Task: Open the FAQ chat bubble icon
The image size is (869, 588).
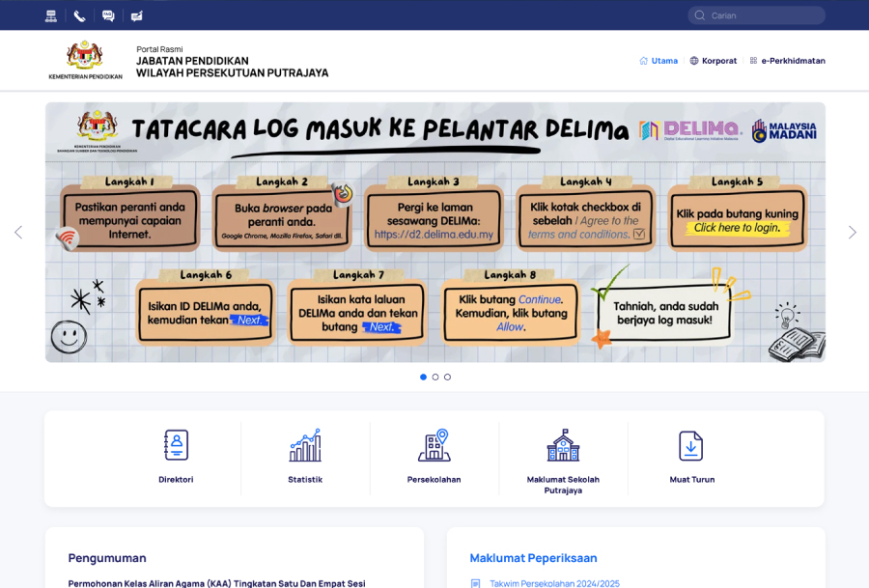Action: coord(108,15)
